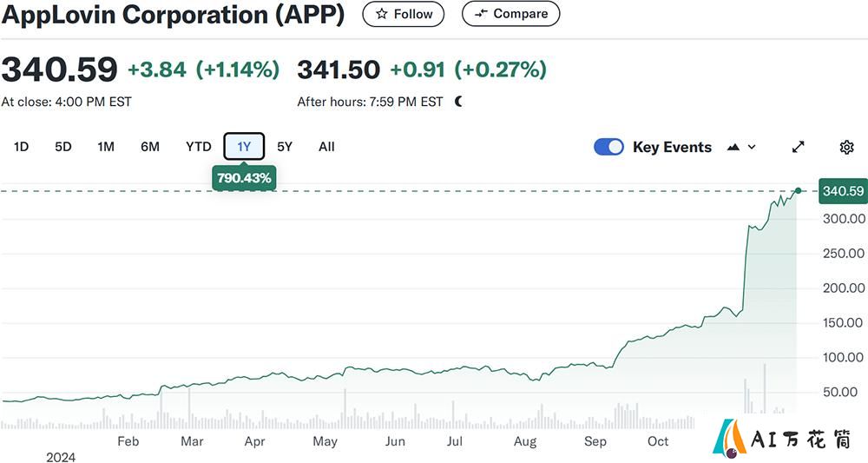Switch chart to the 1M range
868x463 pixels.
coord(106,147)
